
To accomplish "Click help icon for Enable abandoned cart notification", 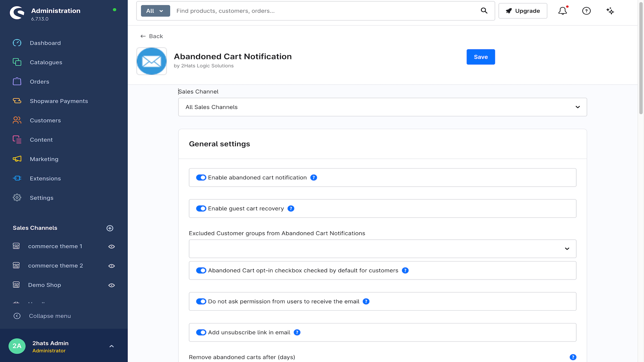I will 314,178.
